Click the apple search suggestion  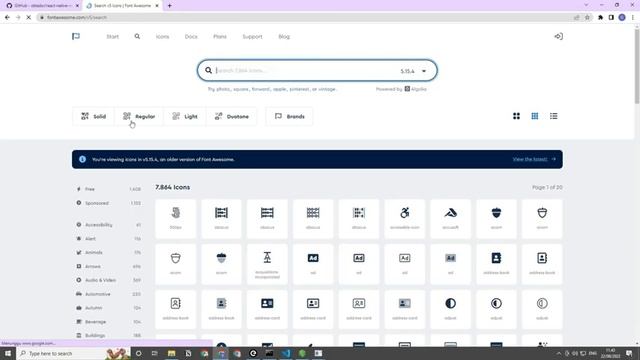click(279, 89)
